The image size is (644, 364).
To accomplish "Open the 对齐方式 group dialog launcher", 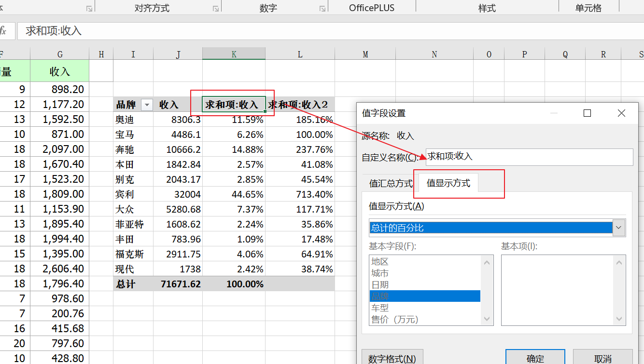I will click(215, 9).
